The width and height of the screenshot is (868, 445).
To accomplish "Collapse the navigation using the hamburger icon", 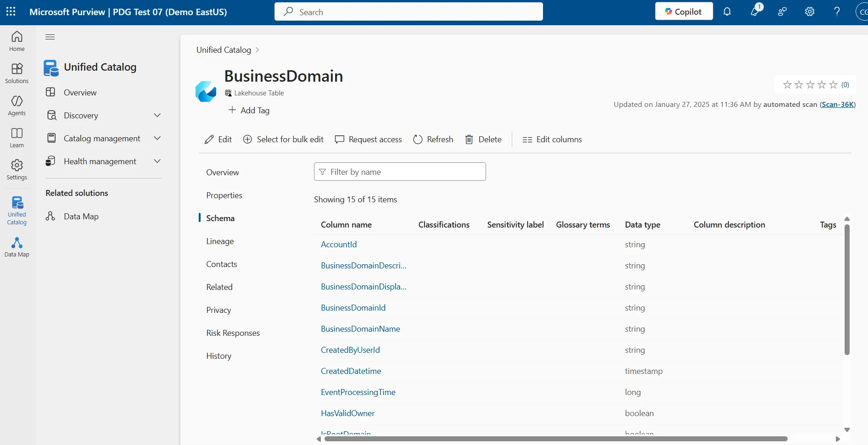I will 50,37.
